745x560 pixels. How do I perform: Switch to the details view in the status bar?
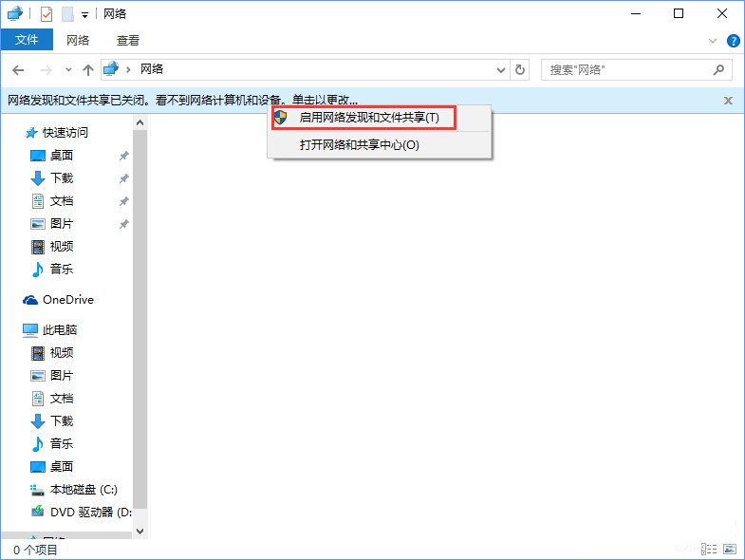(709, 550)
